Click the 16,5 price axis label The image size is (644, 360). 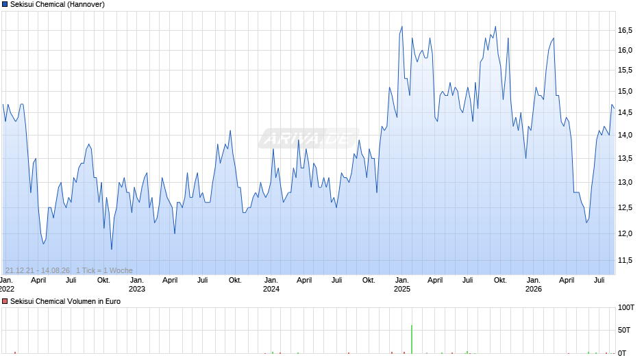[x=625, y=30]
